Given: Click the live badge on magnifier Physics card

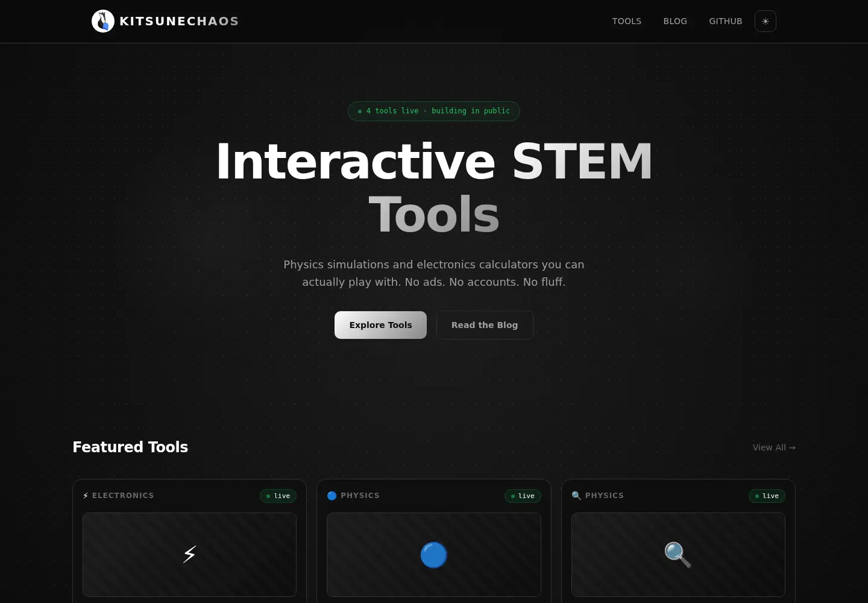Looking at the screenshot, I should (x=767, y=496).
